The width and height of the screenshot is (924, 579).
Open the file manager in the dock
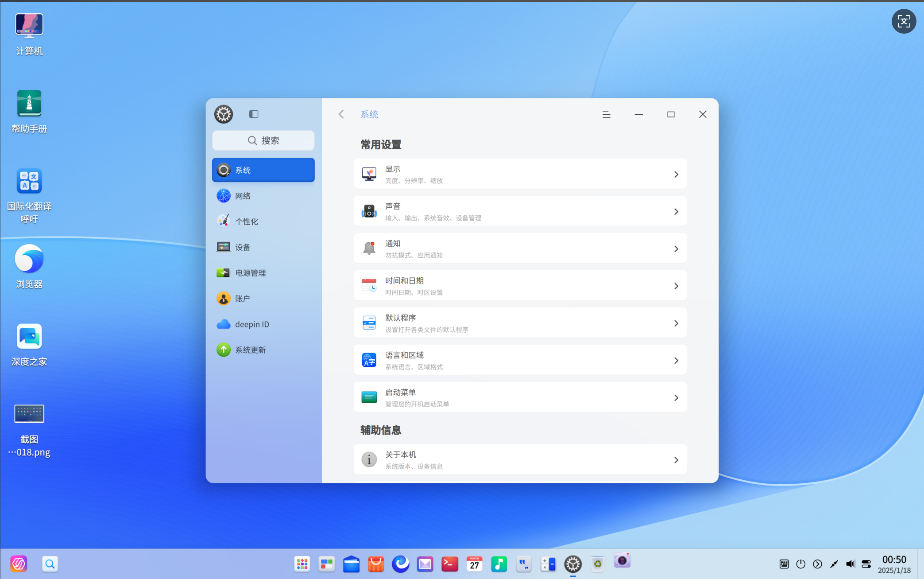point(351,564)
